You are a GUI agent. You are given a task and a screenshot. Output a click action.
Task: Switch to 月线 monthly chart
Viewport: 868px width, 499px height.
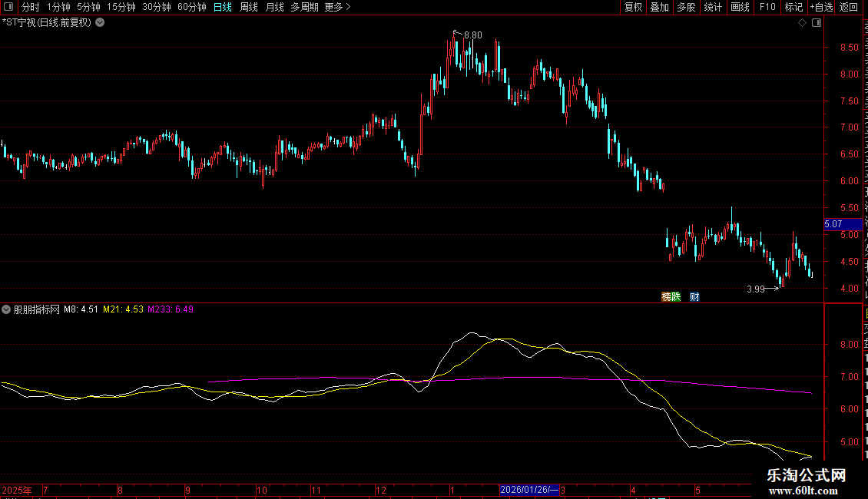click(274, 7)
